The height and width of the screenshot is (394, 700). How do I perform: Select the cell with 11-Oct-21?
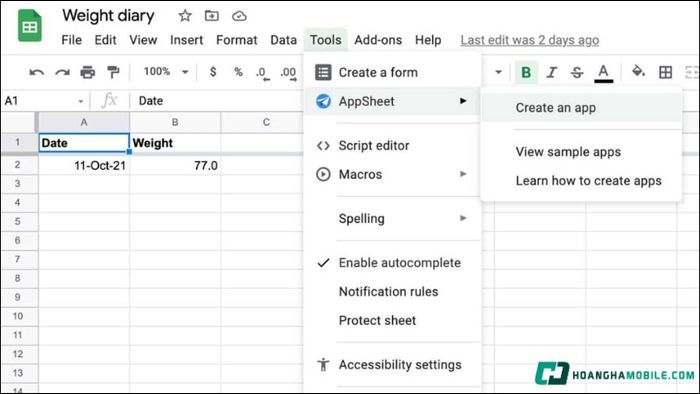click(84, 166)
